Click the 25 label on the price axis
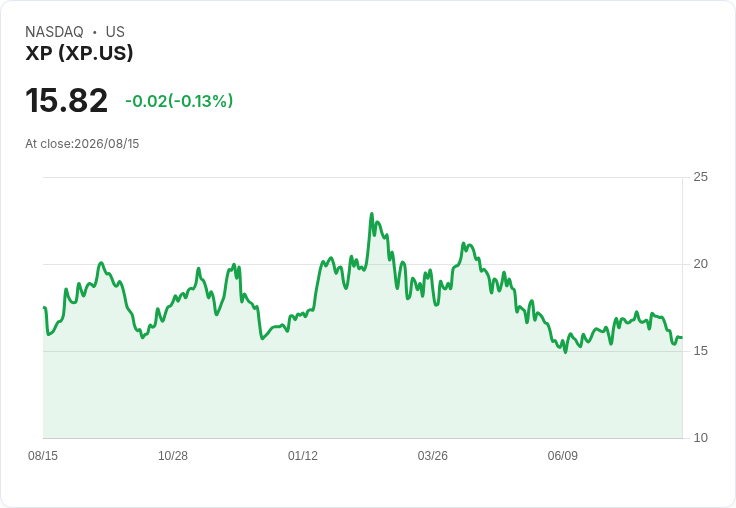Screen dimensions: 736x508 pyautogui.click(x=700, y=177)
